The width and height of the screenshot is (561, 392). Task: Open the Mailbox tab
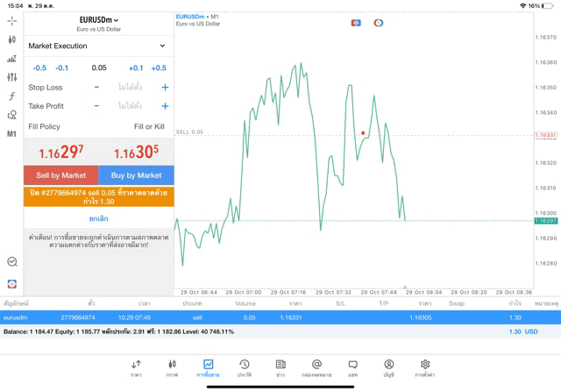(316, 367)
